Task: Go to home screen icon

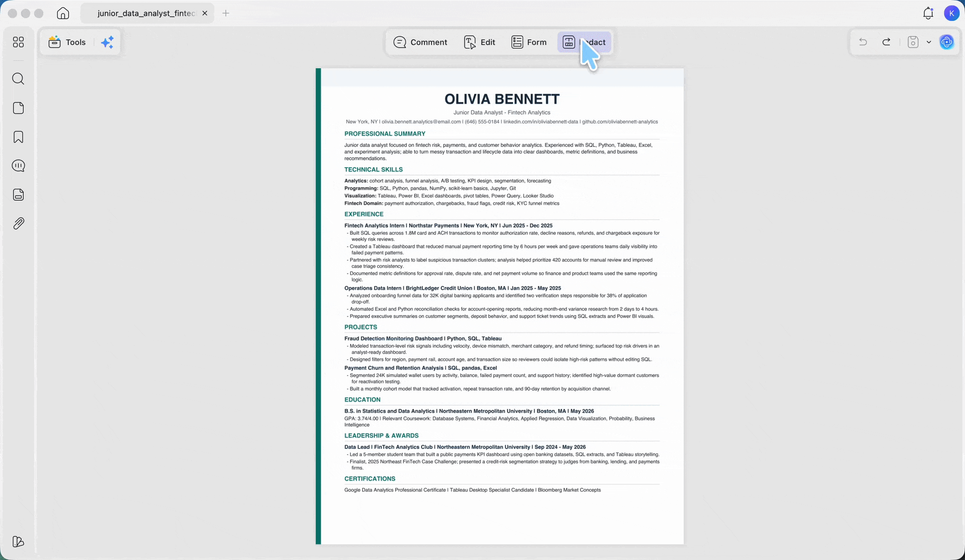Action: coord(63,13)
